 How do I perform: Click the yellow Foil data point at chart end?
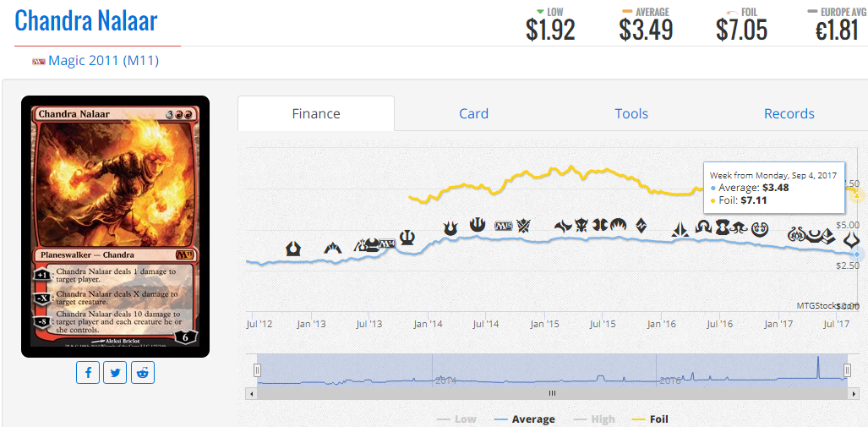tap(857, 194)
